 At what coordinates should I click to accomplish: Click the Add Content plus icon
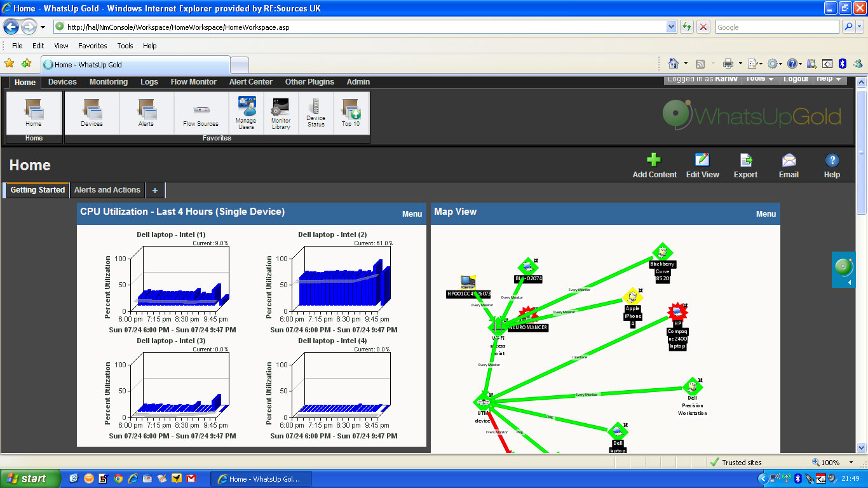[654, 159]
